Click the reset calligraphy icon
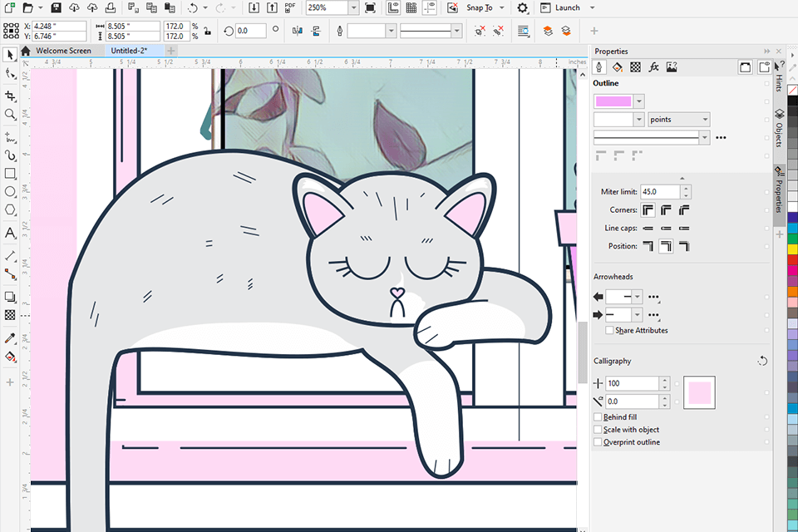The image size is (798, 532). click(x=762, y=361)
